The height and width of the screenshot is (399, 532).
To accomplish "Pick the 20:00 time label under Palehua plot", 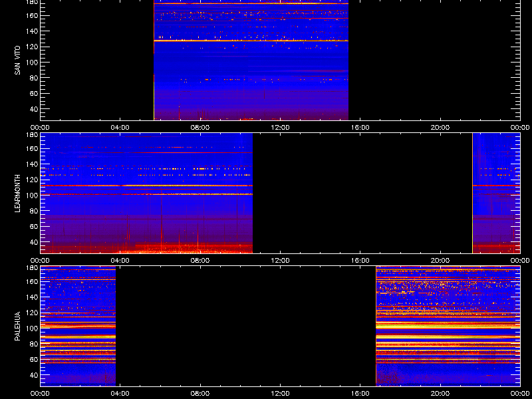I will tap(440, 394).
